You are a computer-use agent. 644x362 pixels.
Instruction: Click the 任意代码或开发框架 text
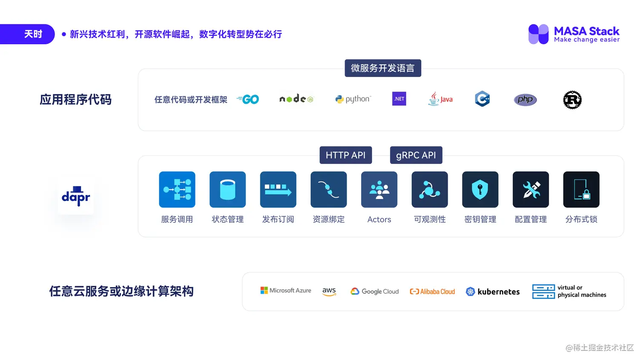[191, 100]
